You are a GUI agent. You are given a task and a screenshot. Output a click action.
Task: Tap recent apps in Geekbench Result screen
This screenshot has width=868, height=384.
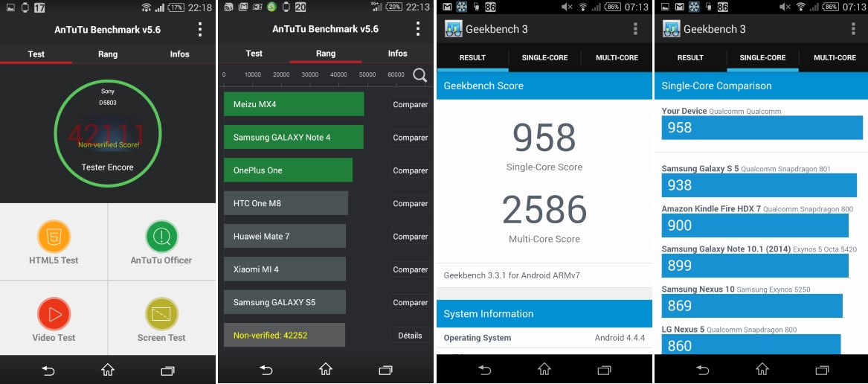[x=604, y=370]
